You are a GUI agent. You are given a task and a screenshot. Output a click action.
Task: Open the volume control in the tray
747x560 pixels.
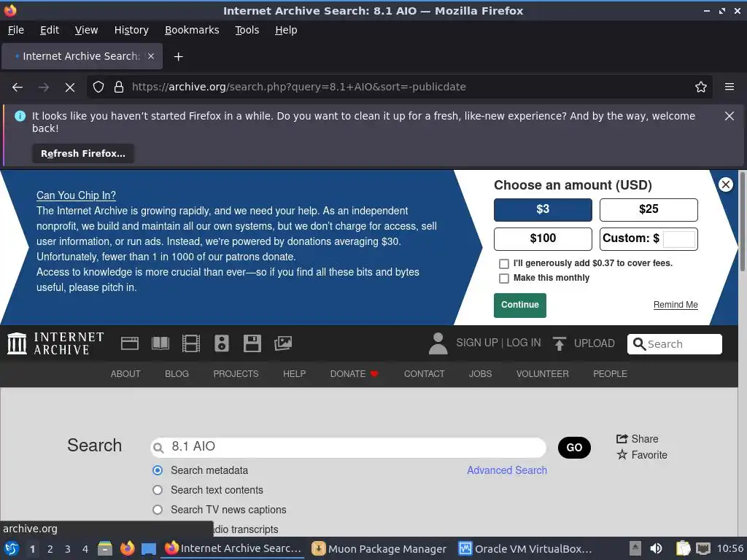point(656,548)
